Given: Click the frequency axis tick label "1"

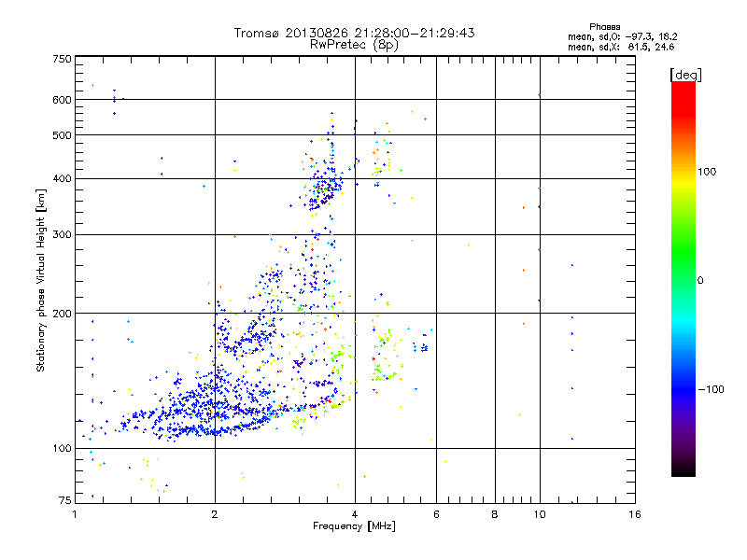Looking at the screenshot, I should tap(75, 514).
